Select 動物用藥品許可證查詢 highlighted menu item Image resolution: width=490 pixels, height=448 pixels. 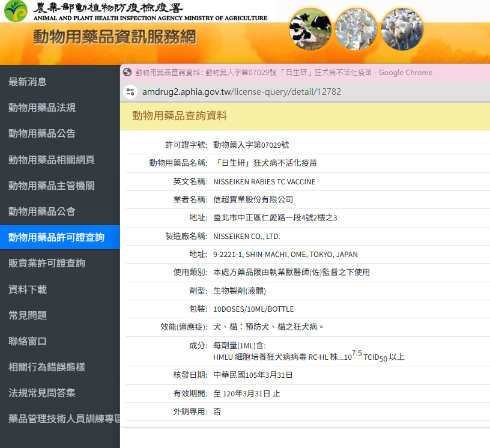[x=60, y=237]
